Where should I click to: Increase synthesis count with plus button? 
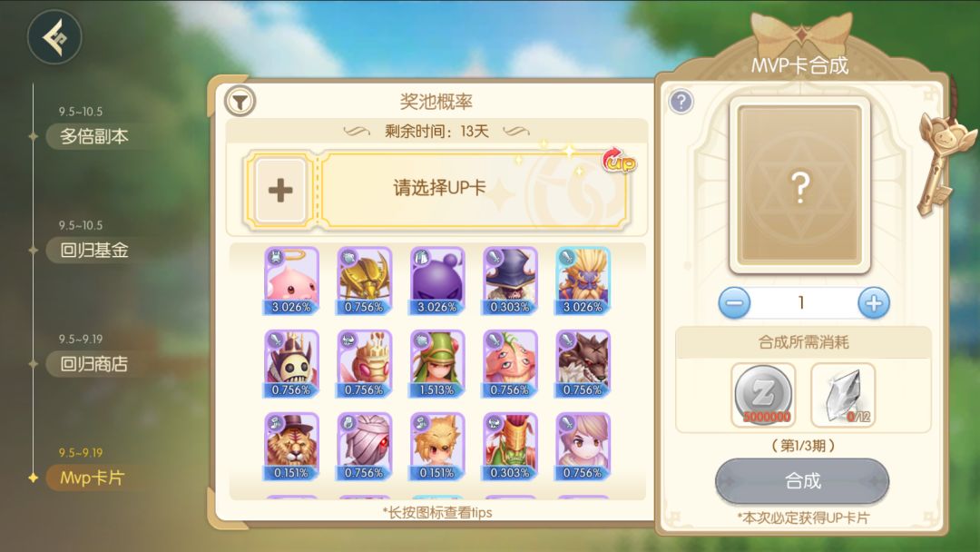click(x=873, y=303)
